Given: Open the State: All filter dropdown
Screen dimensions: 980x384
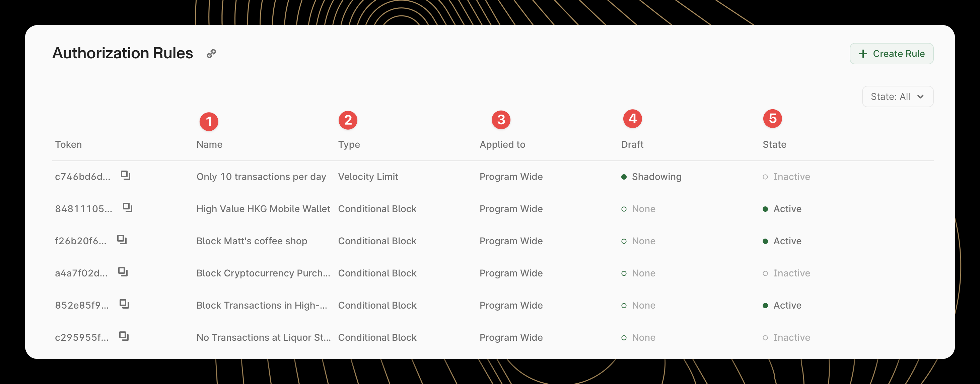Looking at the screenshot, I should click(898, 96).
